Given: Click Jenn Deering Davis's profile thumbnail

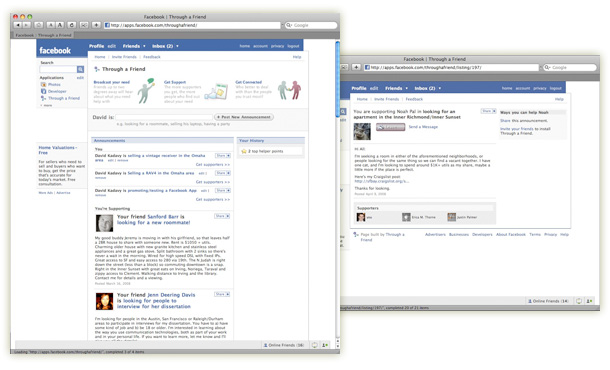Looking at the screenshot, I should click(x=104, y=302).
